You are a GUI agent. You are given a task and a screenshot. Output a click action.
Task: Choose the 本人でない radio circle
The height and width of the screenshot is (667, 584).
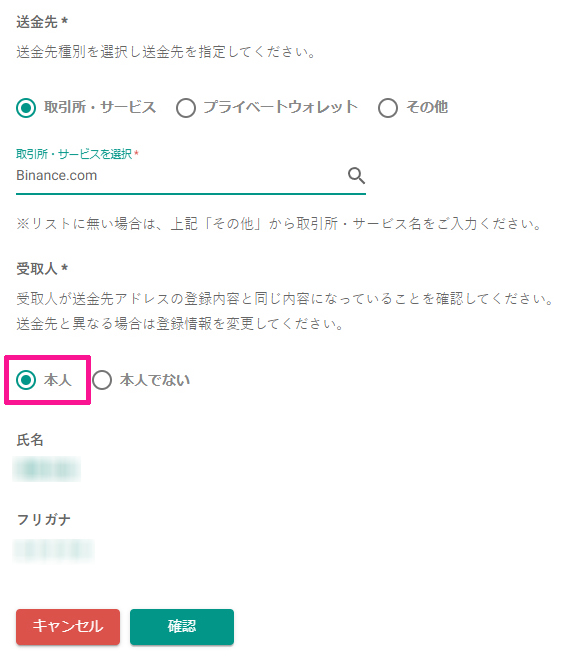(102, 380)
